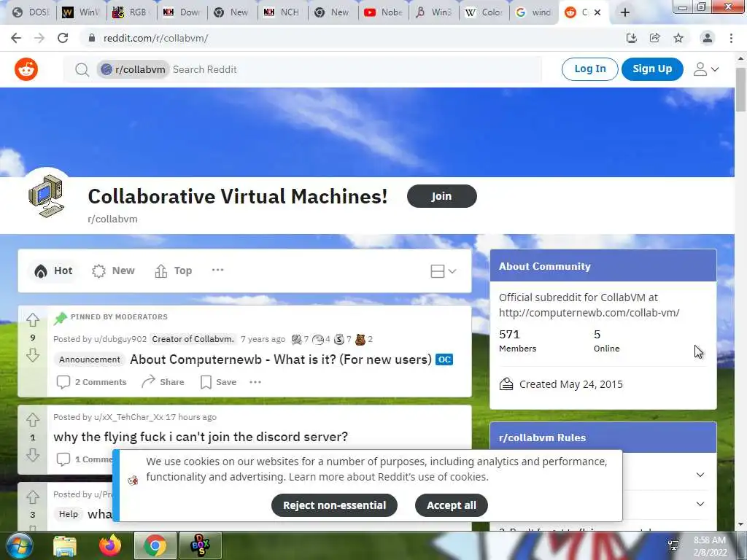The height and width of the screenshot is (560, 747).
Task: Open Chrome profile avatar icon
Action: click(x=708, y=38)
